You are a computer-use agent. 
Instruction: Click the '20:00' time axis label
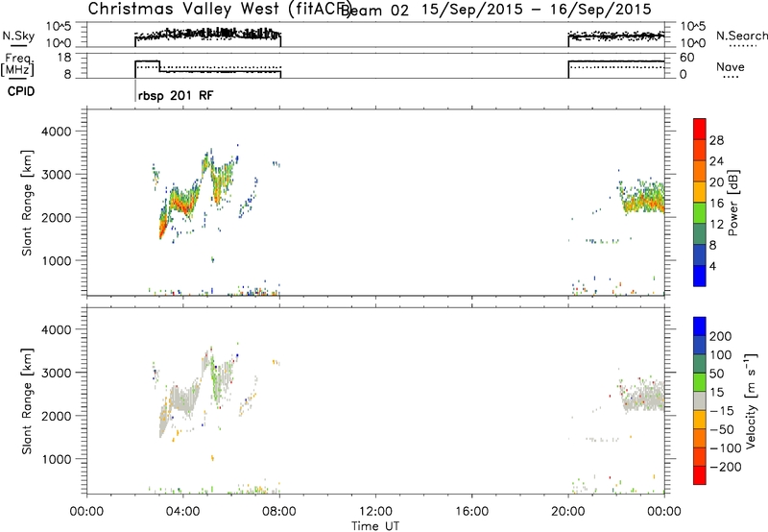(x=568, y=512)
